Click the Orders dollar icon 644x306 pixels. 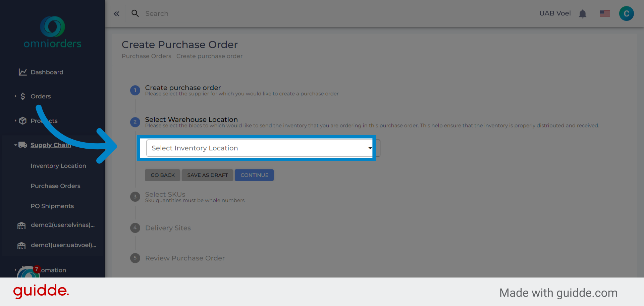(22, 96)
